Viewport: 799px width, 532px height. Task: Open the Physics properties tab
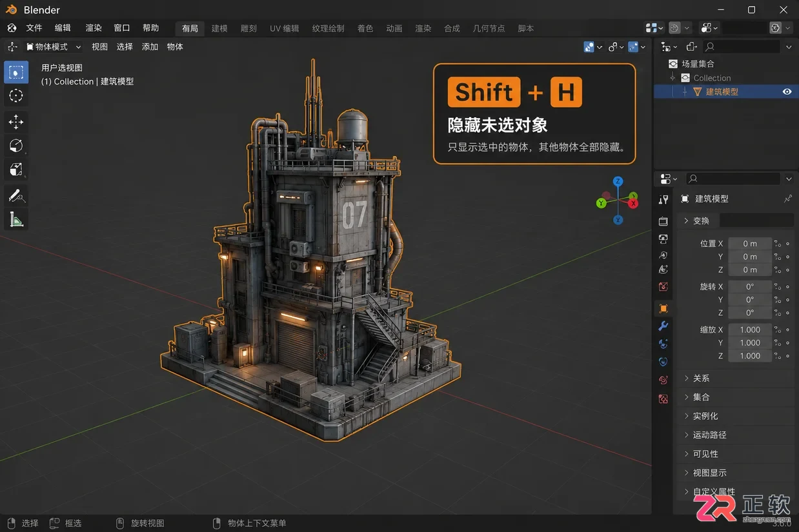pos(663,362)
